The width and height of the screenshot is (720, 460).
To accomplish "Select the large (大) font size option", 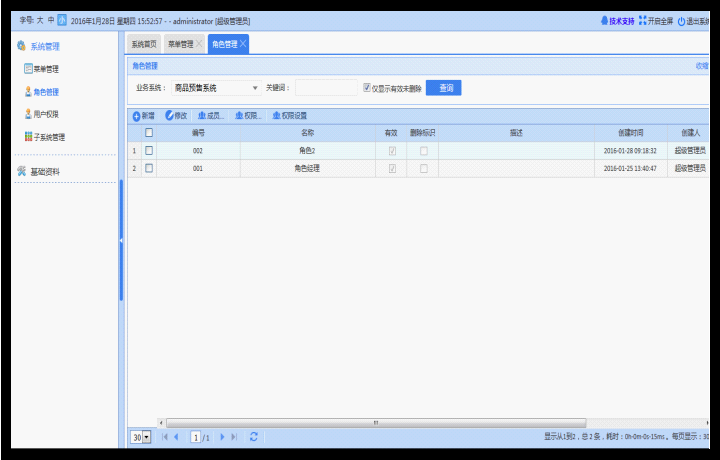I will click(x=40, y=20).
